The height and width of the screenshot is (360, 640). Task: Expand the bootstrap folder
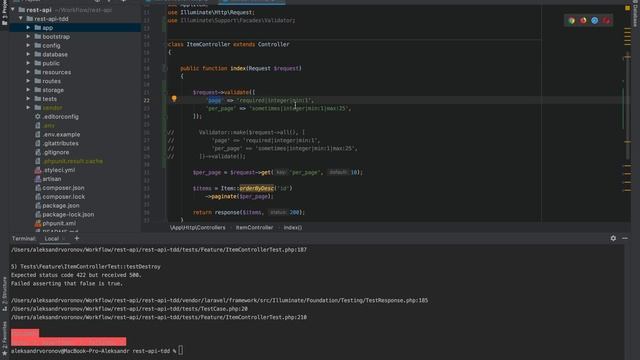point(28,37)
